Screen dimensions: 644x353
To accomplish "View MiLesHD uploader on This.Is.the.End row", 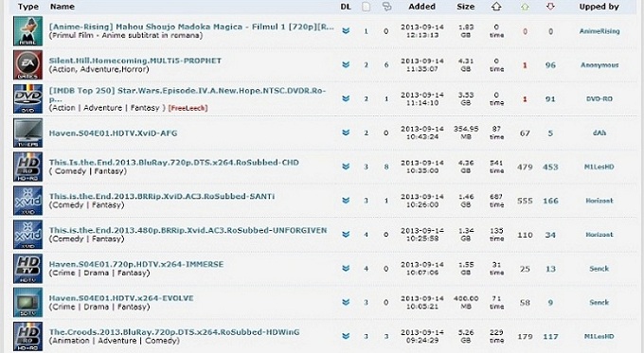I will [599, 167].
